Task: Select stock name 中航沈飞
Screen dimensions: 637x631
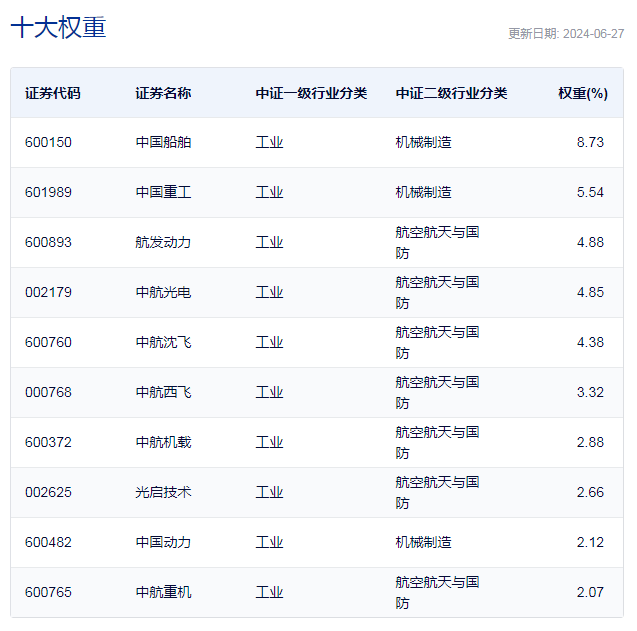Action: [163, 342]
